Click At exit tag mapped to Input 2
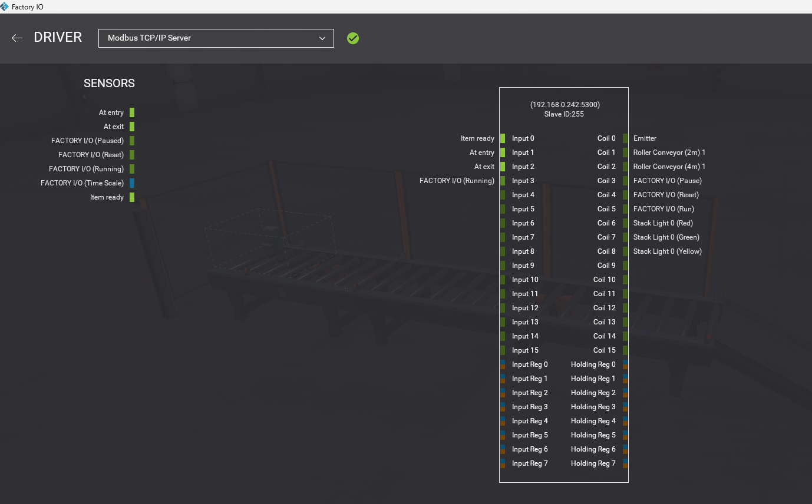 click(484, 167)
